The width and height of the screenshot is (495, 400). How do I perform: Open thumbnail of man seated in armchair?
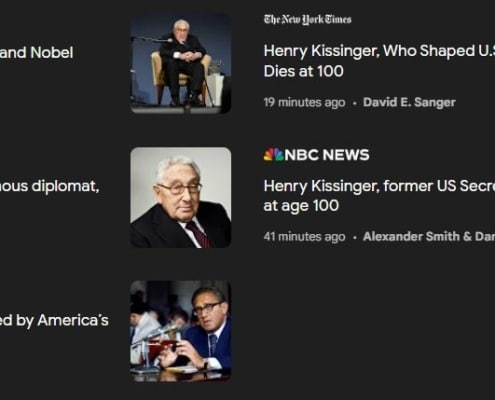181,63
